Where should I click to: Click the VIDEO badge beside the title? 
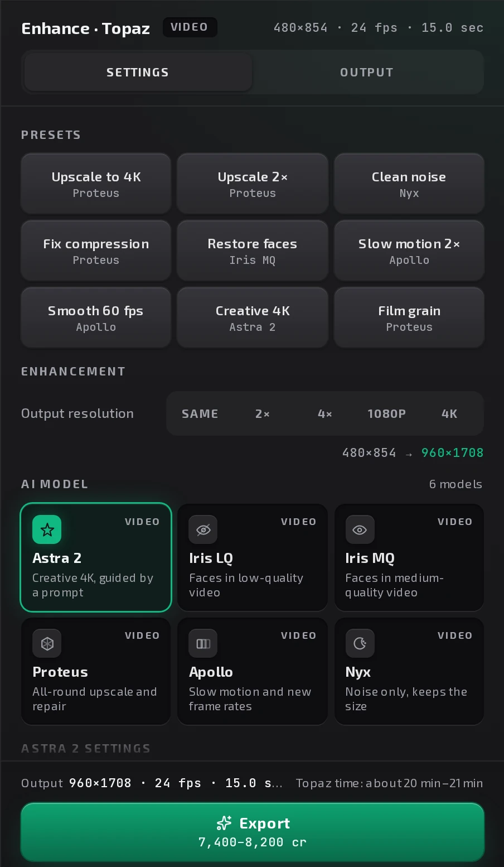pos(190,27)
